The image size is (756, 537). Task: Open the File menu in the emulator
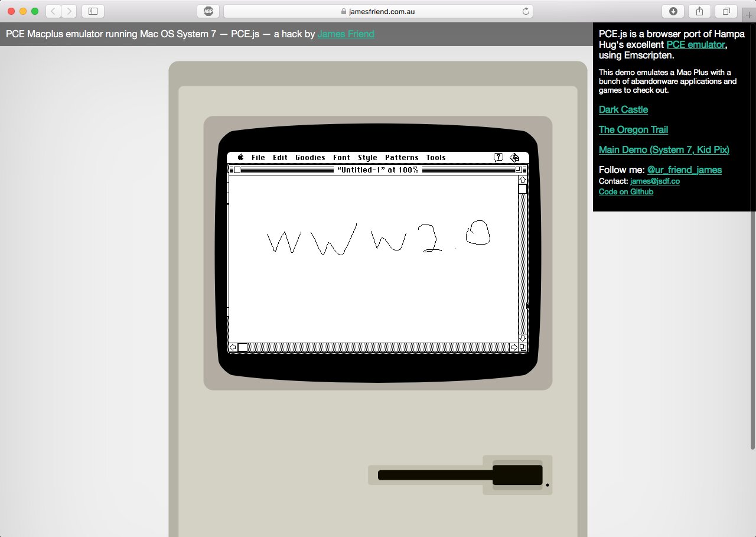pyautogui.click(x=258, y=157)
